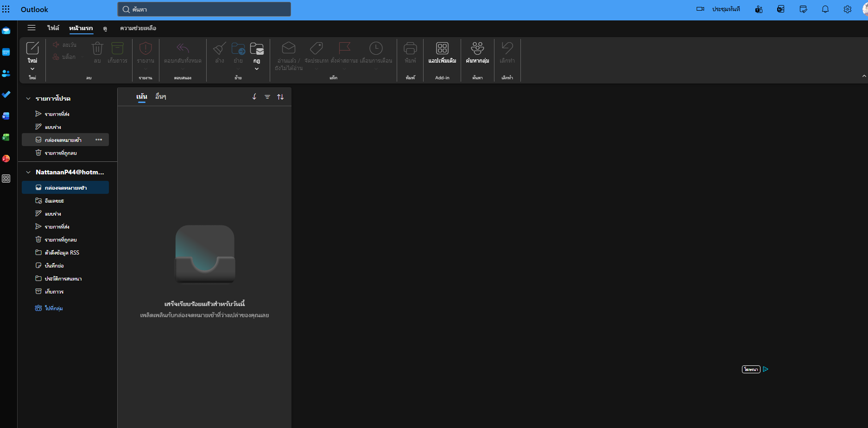Open the PowerPoint app in left rail

click(x=6, y=159)
